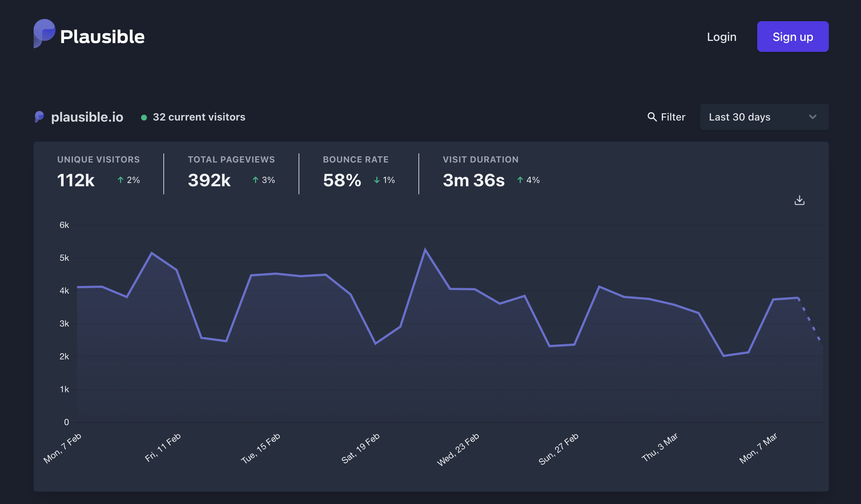
Task: Click the 112k unique visitors value
Action: (76, 180)
